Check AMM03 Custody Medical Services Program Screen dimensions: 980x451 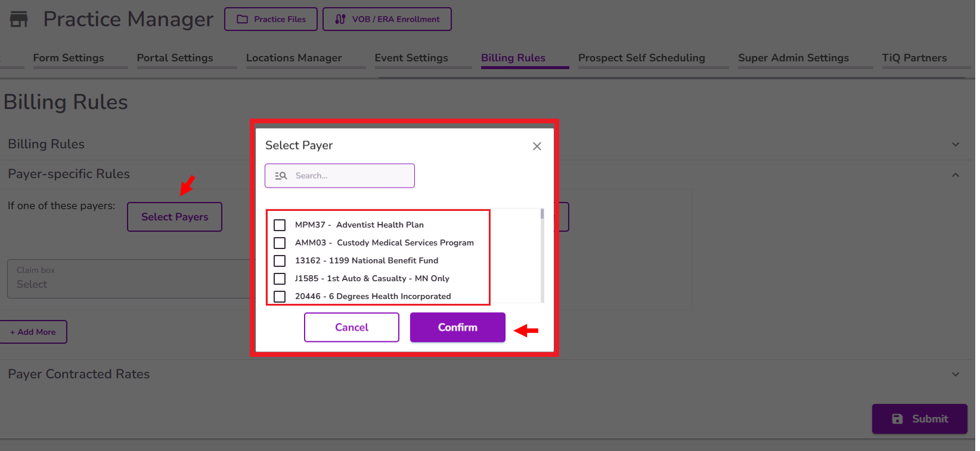pyautogui.click(x=280, y=243)
